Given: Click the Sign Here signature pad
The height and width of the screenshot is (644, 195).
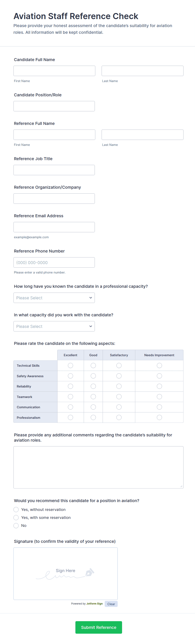Looking at the screenshot, I should pos(65,573).
